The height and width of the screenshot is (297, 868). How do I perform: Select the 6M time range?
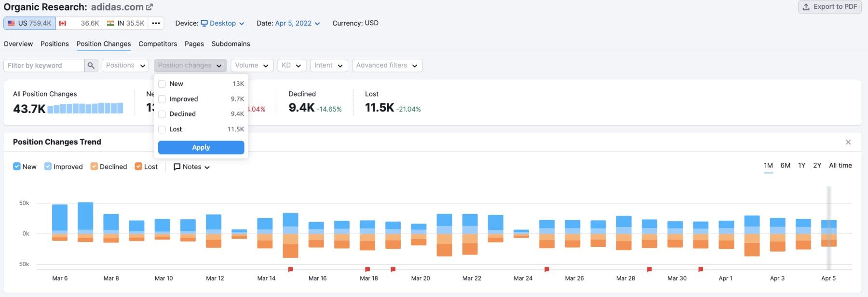(785, 166)
